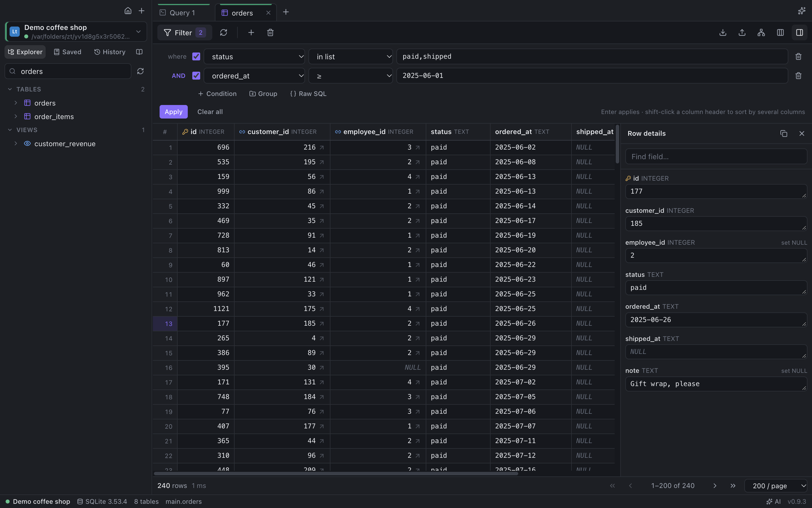The height and width of the screenshot is (508, 812).
Task: Expand the customer_revenue view node
Action: click(16, 143)
